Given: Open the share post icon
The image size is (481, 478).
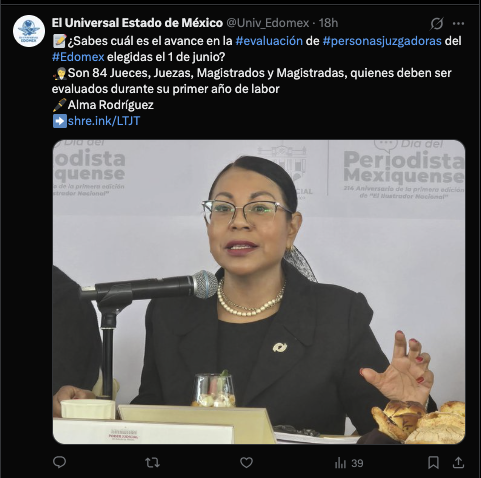Looking at the screenshot, I should point(458,462).
